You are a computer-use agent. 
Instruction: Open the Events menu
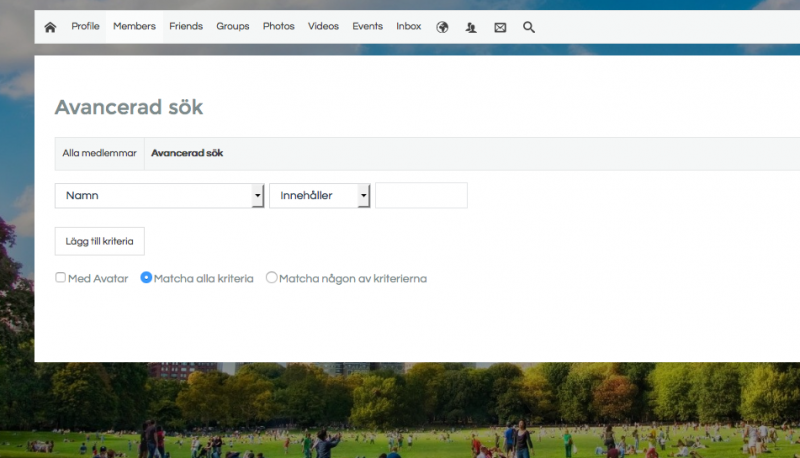click(x=367, y=27)
